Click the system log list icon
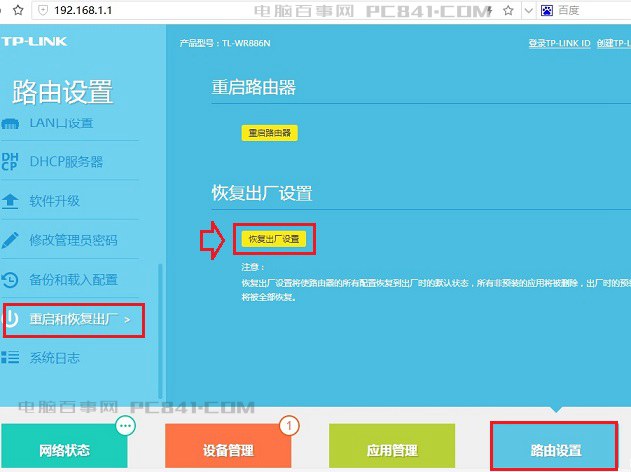 tap(10, 358)
